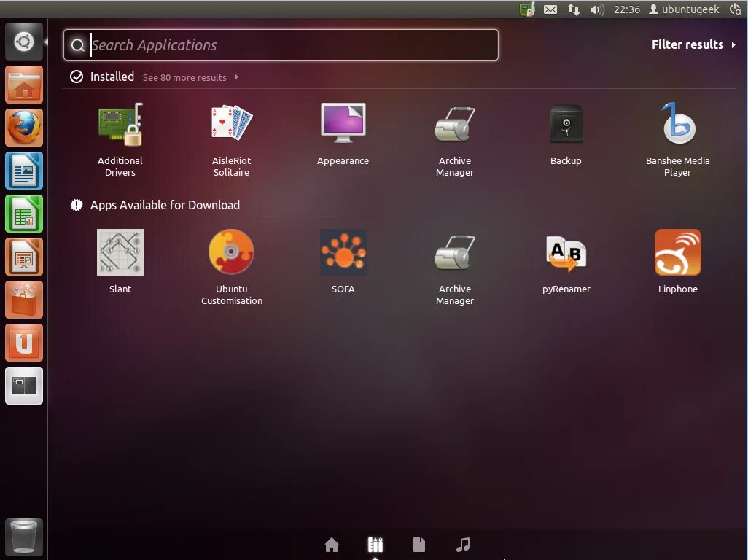The height and width of the screenshot is (560, 748).
Task: Open LibreOffice Calc from launcher
Action: click(x=24, y=214)
